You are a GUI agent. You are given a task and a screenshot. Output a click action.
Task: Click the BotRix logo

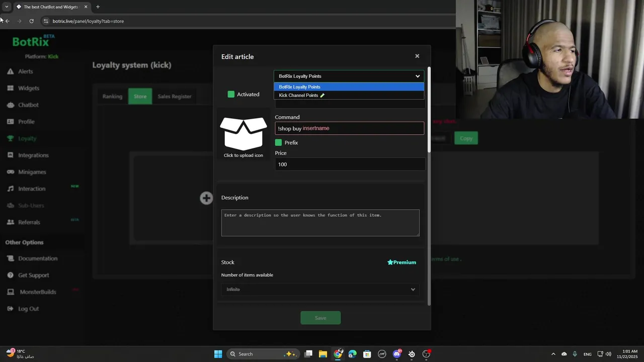(33, 41)
